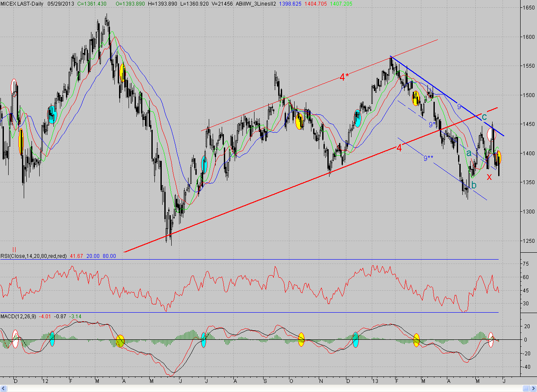
Task: Click the MICEX LAST-Daily chart title
Action: coord(22,3)
